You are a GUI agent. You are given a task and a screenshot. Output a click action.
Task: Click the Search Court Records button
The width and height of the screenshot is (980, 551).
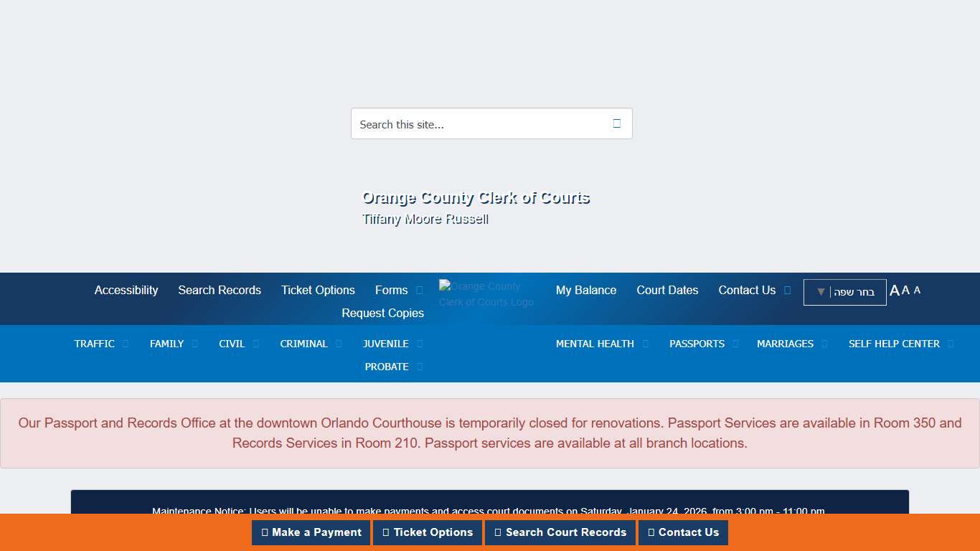(560, 532)
